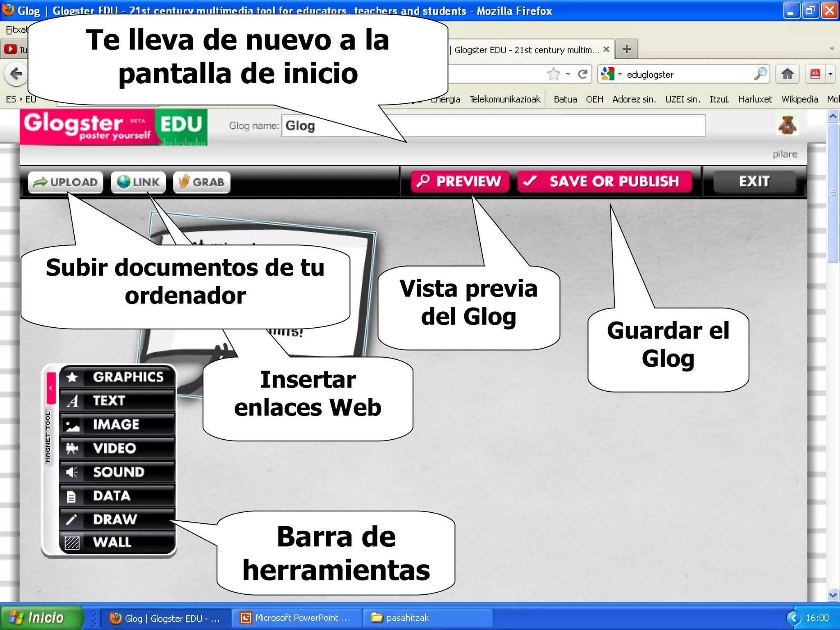Screen dimensions: 840x630
Task: Click the 16:00 taskbar clock
Action: [817, 618]
